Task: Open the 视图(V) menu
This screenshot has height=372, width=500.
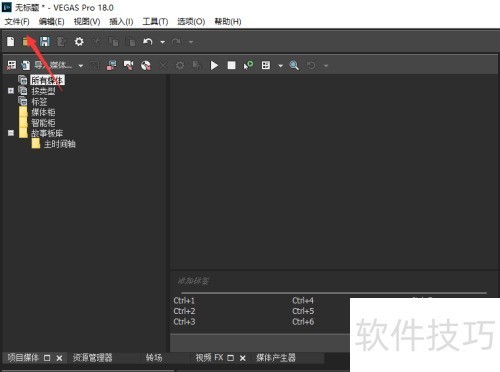Action: (87, 22)
